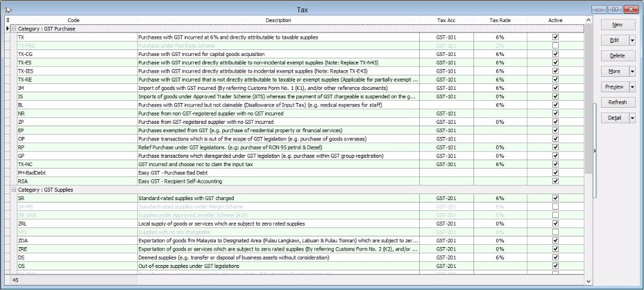The width and height of the screenshot is (644, 290).
Task: Select the PH-BadDebt code cell
Action: coord(77,173)
